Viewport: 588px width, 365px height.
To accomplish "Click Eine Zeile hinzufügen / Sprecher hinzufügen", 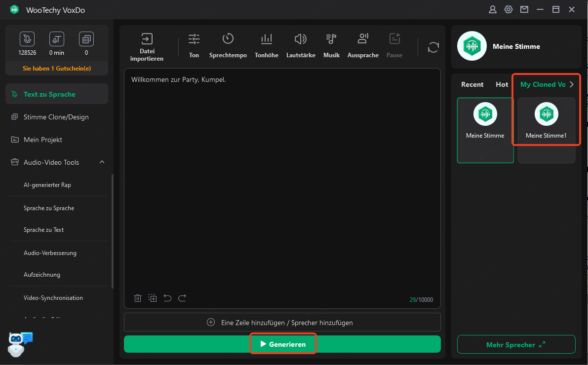I will click(x=282, y=323).
